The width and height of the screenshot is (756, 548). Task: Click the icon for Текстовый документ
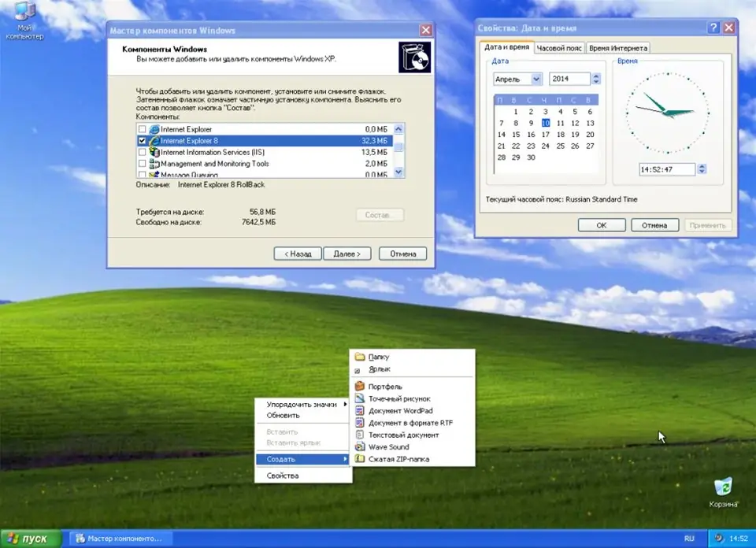click(360, 435)
